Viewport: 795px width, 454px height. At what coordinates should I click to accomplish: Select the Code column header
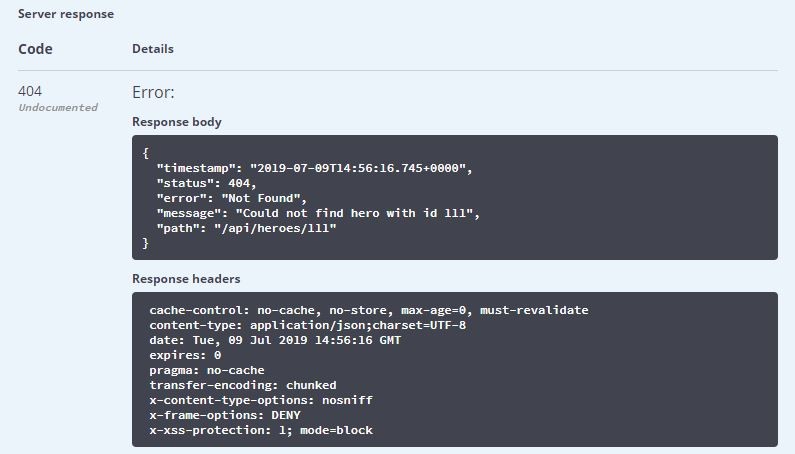(35, 49)
